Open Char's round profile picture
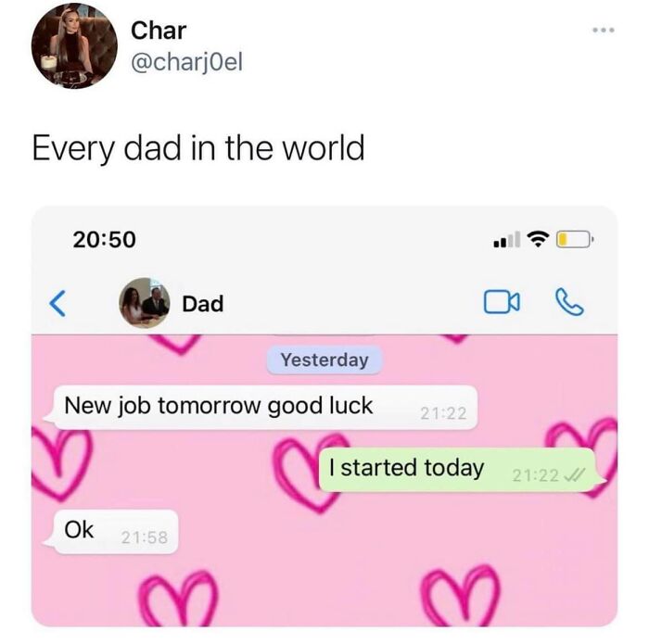 (x=74, y=46)
